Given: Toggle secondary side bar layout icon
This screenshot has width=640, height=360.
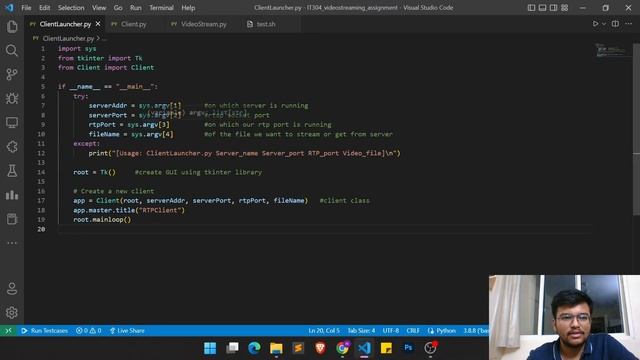Looking at the screenshot, I should coord(553,8).
